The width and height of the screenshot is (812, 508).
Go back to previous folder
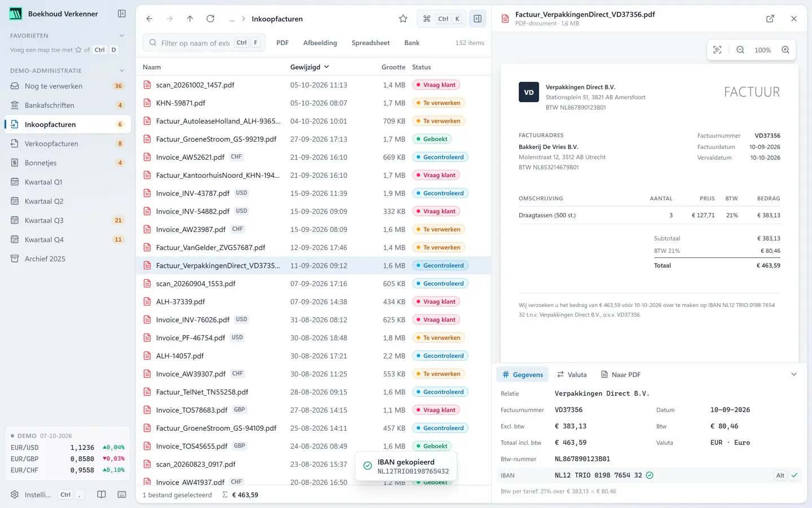pos(149,19)
